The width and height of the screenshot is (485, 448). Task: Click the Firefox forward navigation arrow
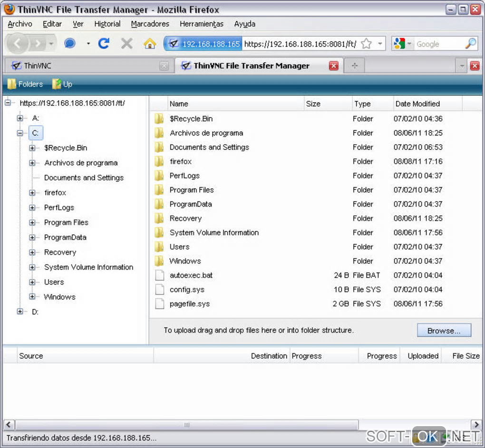coord(38,44)
